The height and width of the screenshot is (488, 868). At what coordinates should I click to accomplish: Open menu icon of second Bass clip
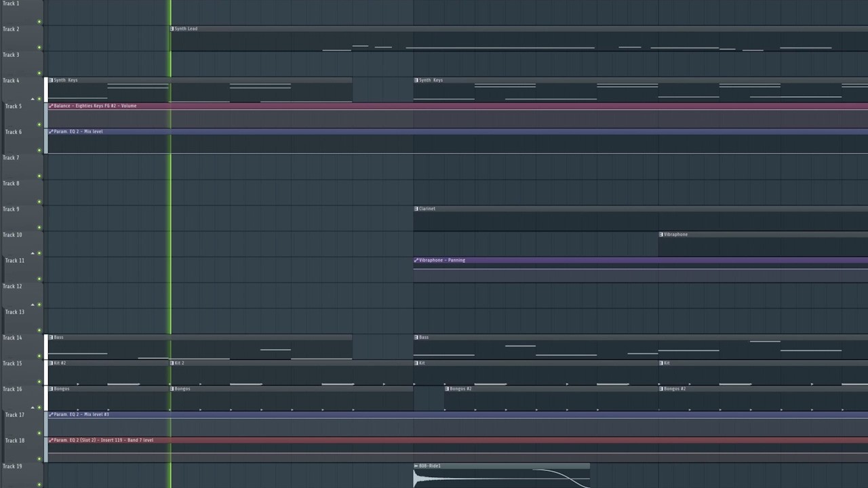[416, 338]
